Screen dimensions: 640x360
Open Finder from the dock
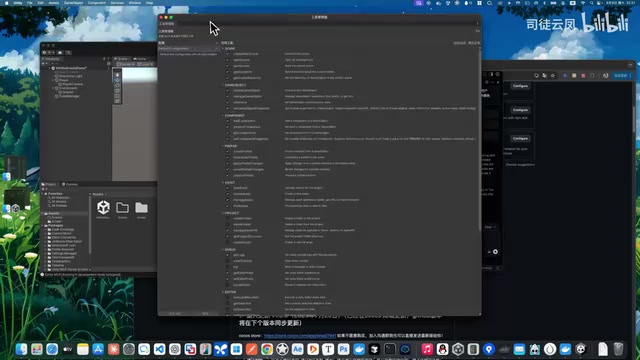click(x=21, y=349)
